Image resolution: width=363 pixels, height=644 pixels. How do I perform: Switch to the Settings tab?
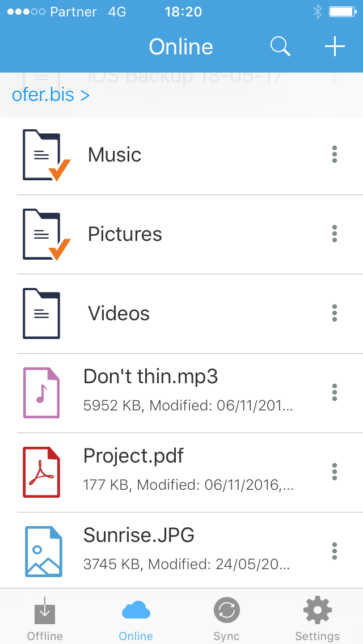tap(316, 618)
